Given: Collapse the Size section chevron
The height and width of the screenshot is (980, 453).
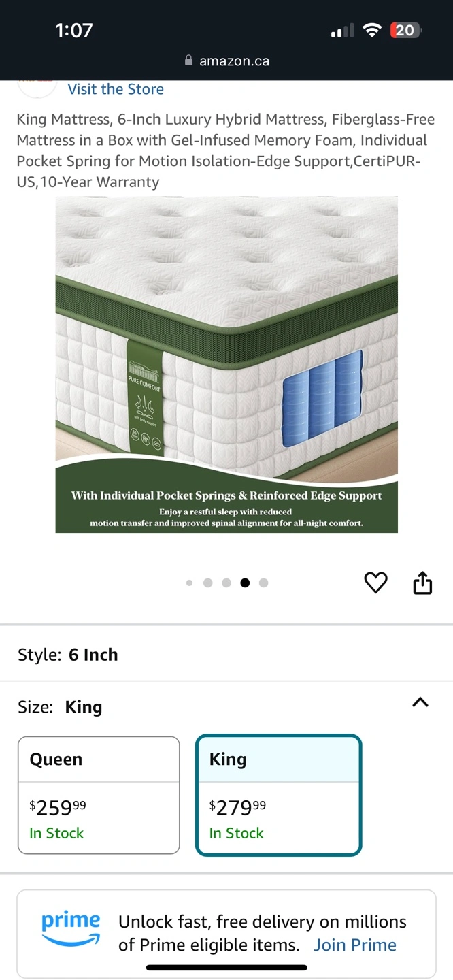Looking at the screenshot, I should coord(420,702).
